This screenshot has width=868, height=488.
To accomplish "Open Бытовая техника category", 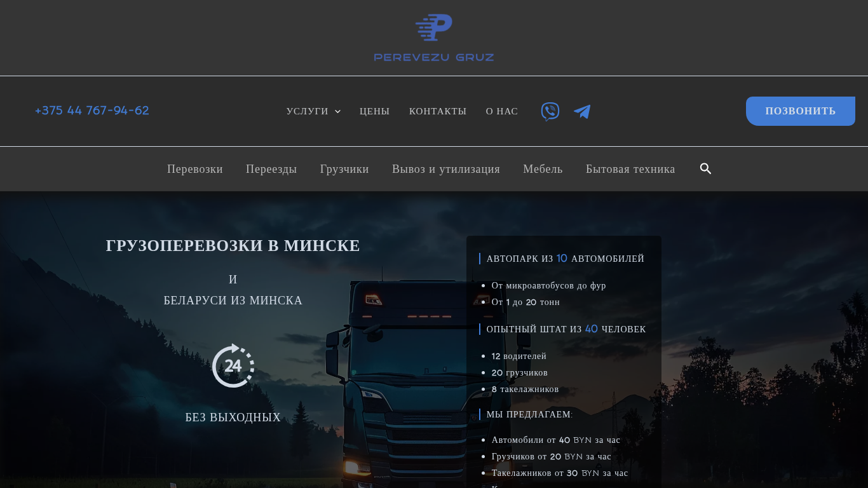I will pyautogui.click(x=630, y=169).
